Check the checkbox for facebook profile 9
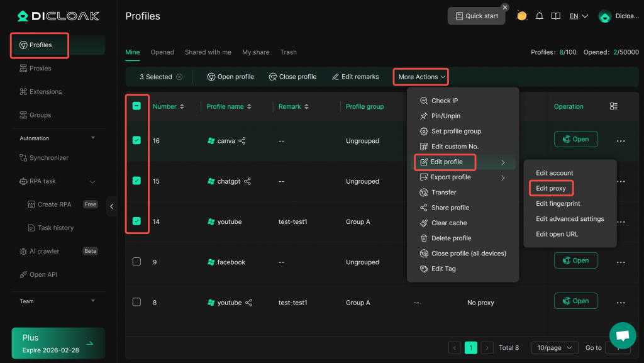Screen dimensions: 644x363 click(x=136, y=262)
